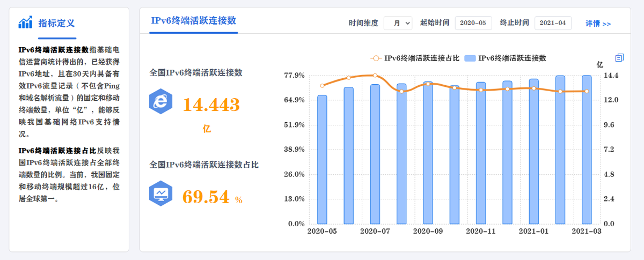
Task: Click the 14.443 connection count value
Action: click(x=211, y=105)
